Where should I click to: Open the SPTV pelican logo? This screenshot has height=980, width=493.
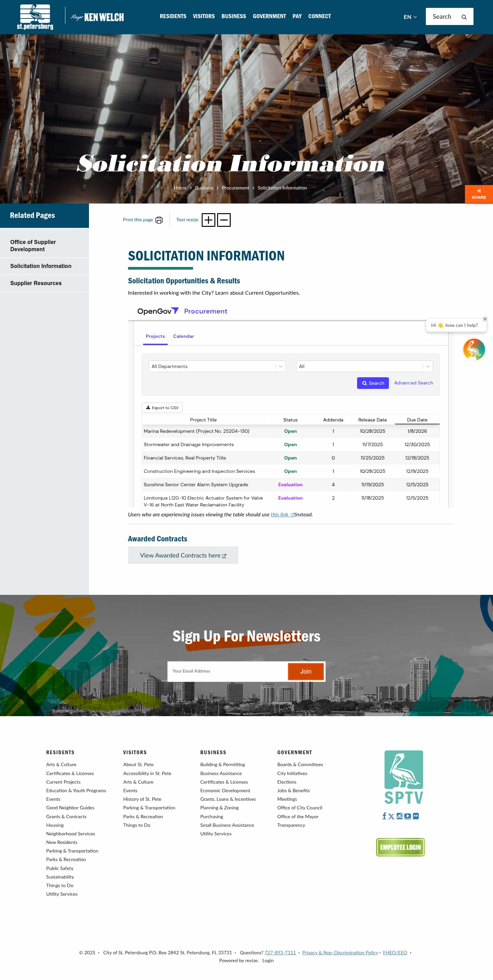pos(403,776)
